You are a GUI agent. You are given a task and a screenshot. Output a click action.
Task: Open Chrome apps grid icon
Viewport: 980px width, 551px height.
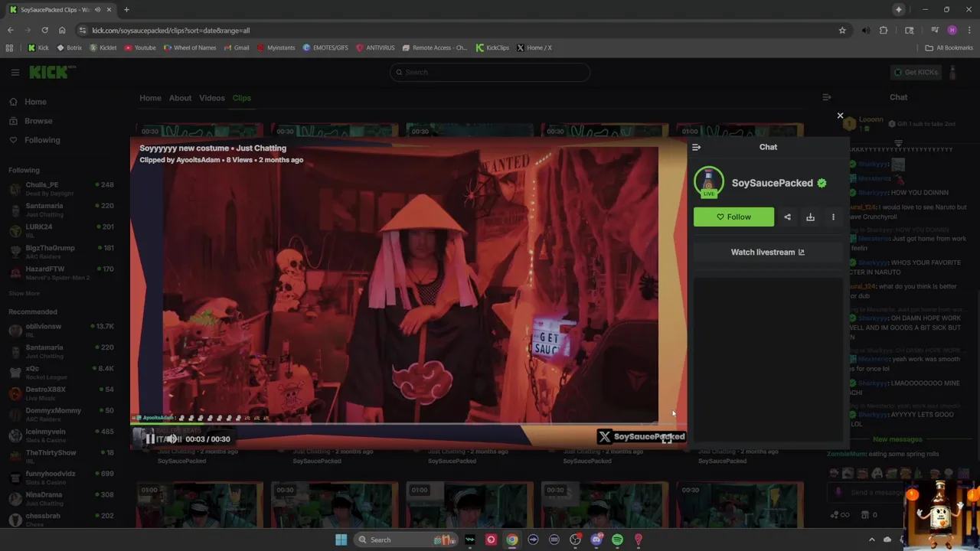click(x=9, y=47)
